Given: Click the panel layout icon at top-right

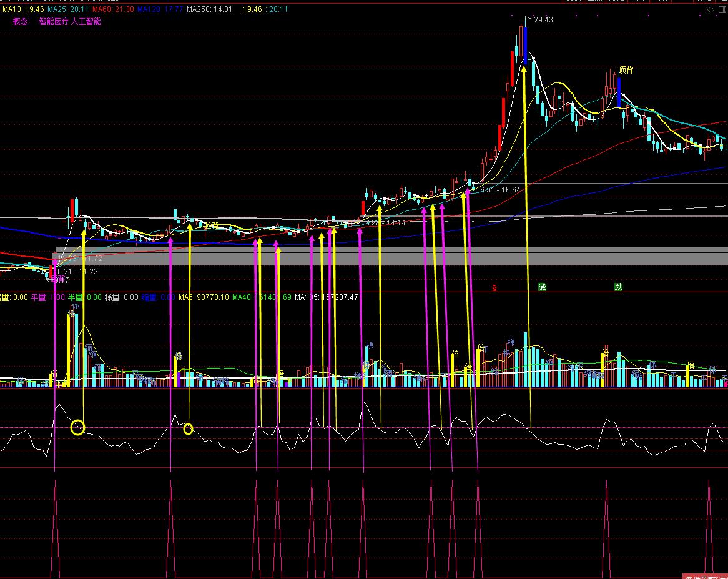Looking at the screenshot, I should 721,10.
